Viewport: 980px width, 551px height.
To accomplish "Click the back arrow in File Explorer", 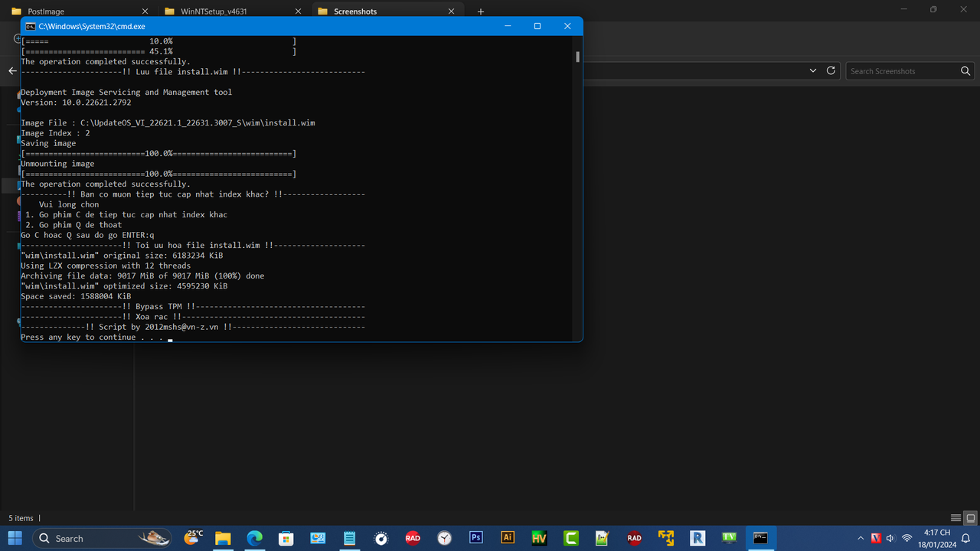I will click(x=12, y=70).
